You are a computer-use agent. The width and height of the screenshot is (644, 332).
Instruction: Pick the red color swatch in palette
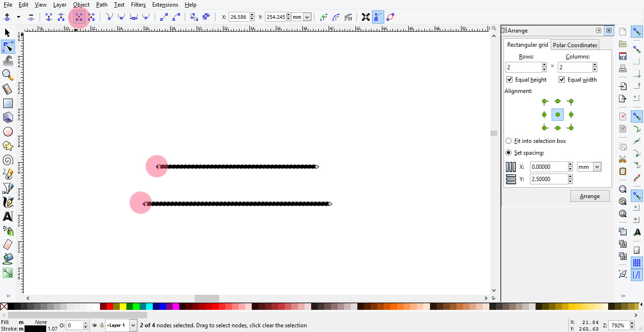[110, 307]
